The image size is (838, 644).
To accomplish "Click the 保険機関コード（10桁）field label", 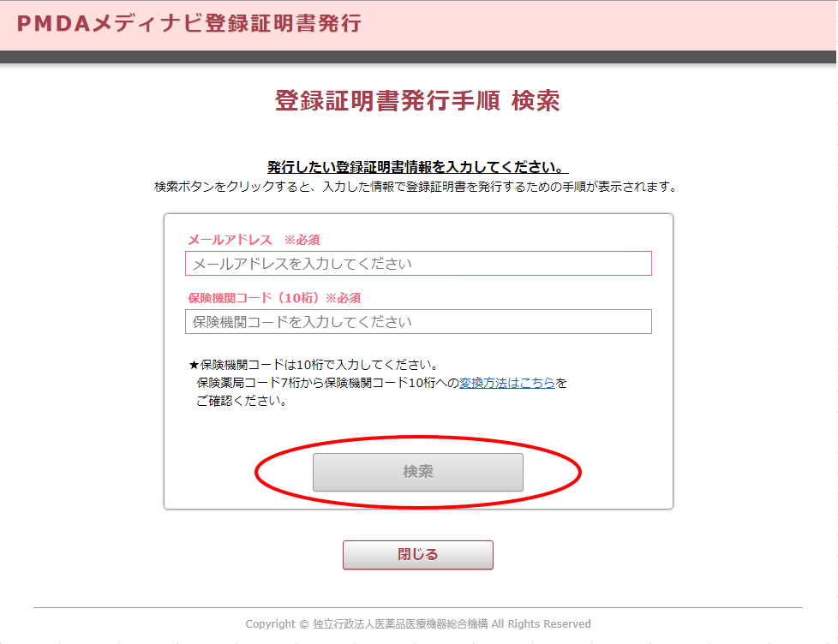I will coord(257,298).
